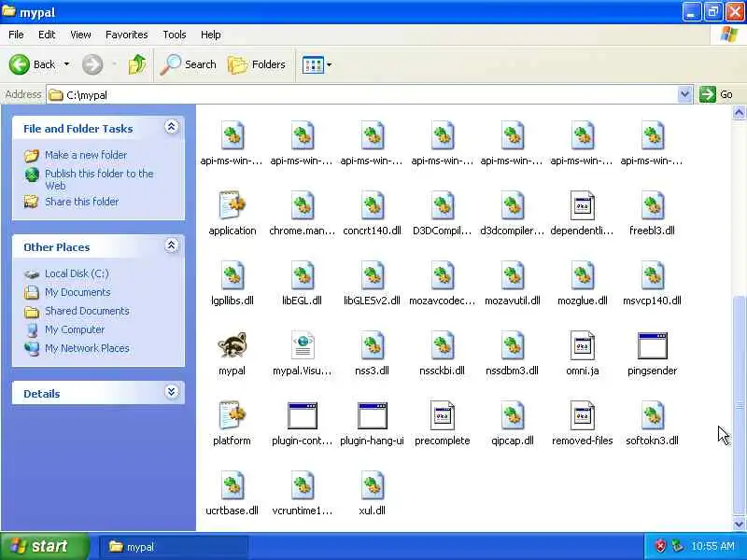Select the freebl3.dll file icon
The height and width of the screenshot is (560, 747).
[652, 205]
